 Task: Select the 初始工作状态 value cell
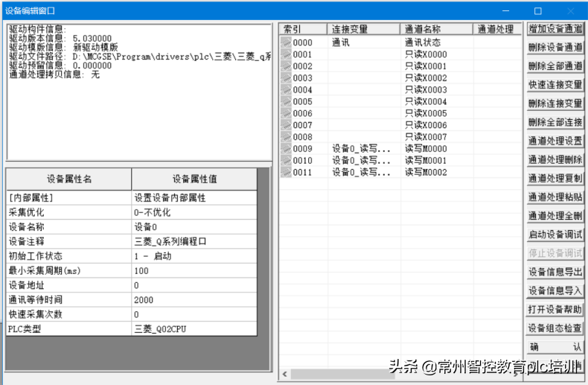pos(194,256)
